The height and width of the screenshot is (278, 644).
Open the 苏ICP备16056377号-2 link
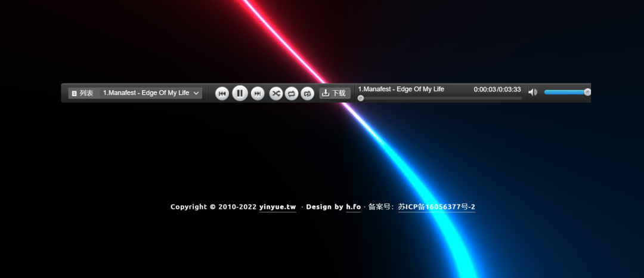[x=436, y=207]
